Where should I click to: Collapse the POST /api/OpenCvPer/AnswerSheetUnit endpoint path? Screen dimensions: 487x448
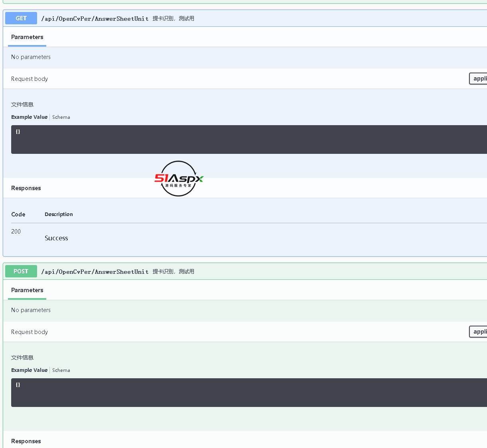[95, 272]
